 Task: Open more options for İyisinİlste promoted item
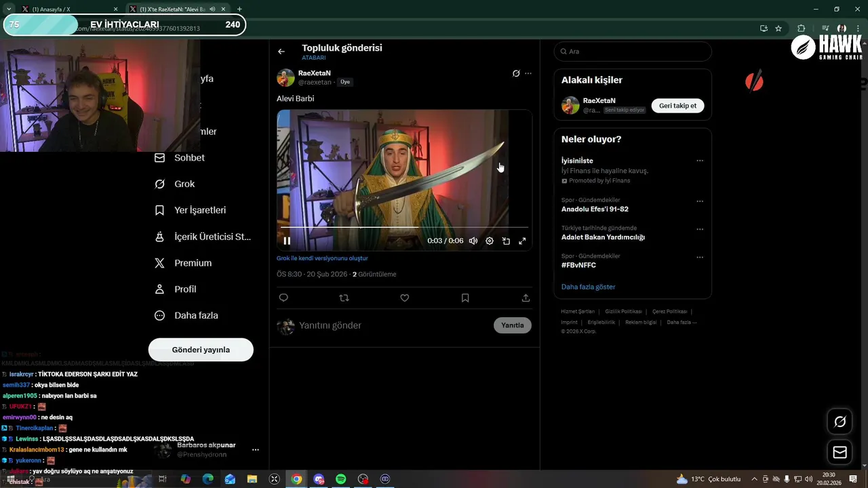[700, 161]
